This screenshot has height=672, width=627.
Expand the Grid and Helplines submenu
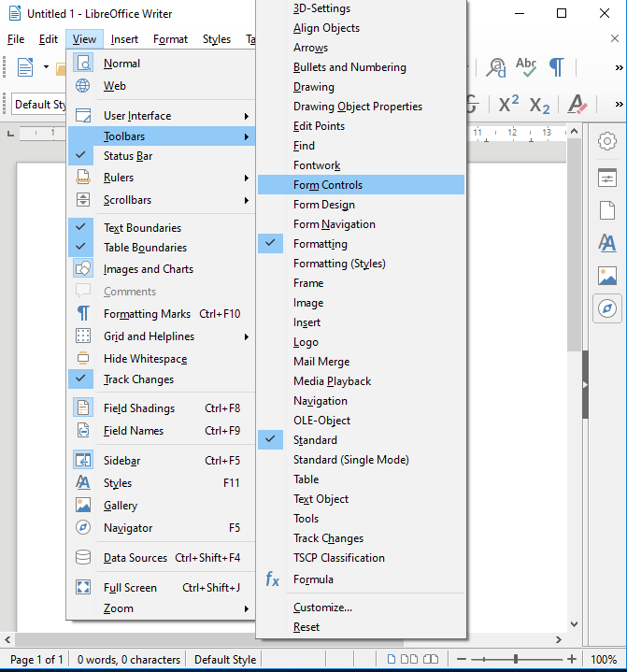[x=149, y=336]
